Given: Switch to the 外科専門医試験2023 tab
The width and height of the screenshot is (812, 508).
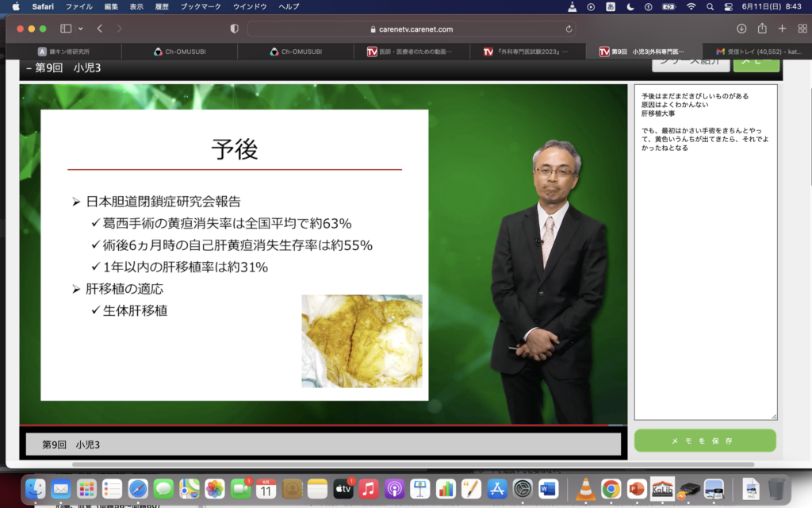Looking at the screenshot, I should click(x=527, y=52).
